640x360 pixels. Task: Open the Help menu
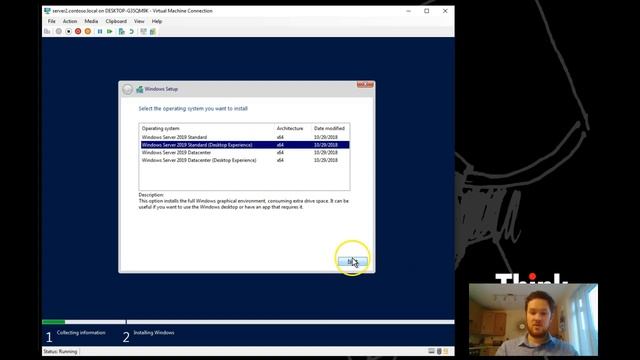pos(157,21)
